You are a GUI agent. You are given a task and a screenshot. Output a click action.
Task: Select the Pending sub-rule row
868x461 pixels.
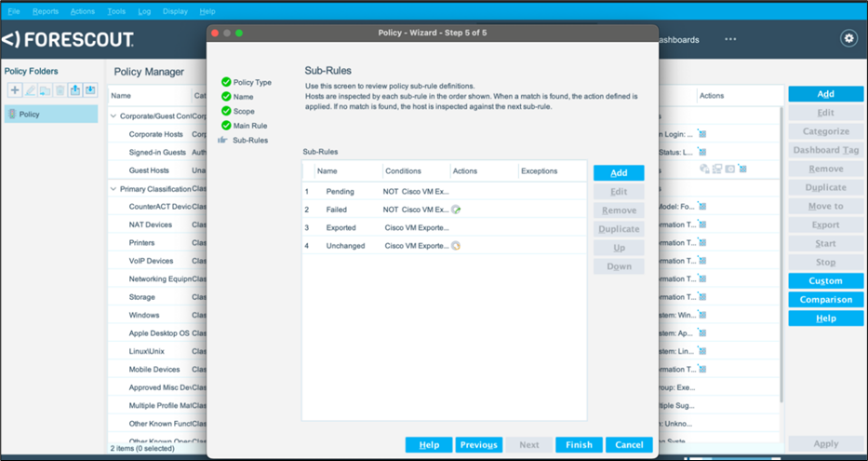pyautogui.click(x=444, y=191)
